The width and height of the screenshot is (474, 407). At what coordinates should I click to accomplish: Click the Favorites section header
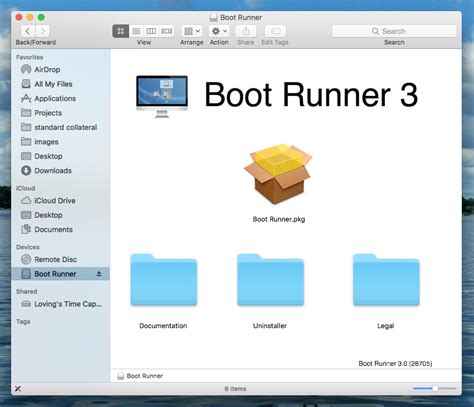(30, 57)
